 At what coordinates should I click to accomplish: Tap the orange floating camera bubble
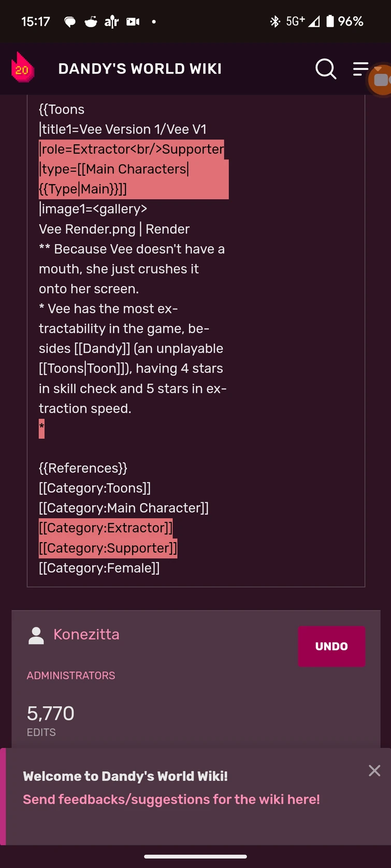(381, 80)
